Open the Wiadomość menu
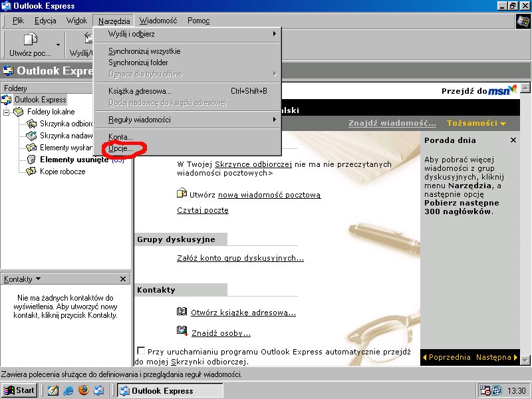532x399 pixels. [158, 21]
